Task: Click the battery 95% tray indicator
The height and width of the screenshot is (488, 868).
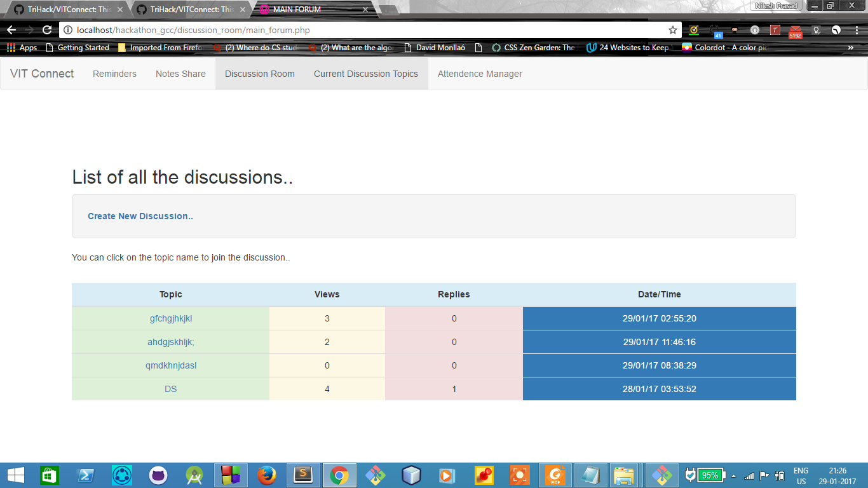Action: tap(704, 475)
